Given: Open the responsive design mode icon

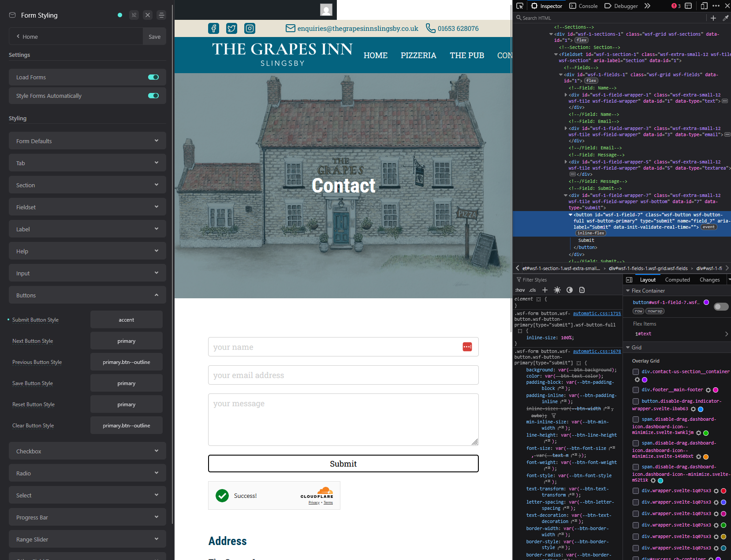Looking at the screenshot, I should point(704,6).
